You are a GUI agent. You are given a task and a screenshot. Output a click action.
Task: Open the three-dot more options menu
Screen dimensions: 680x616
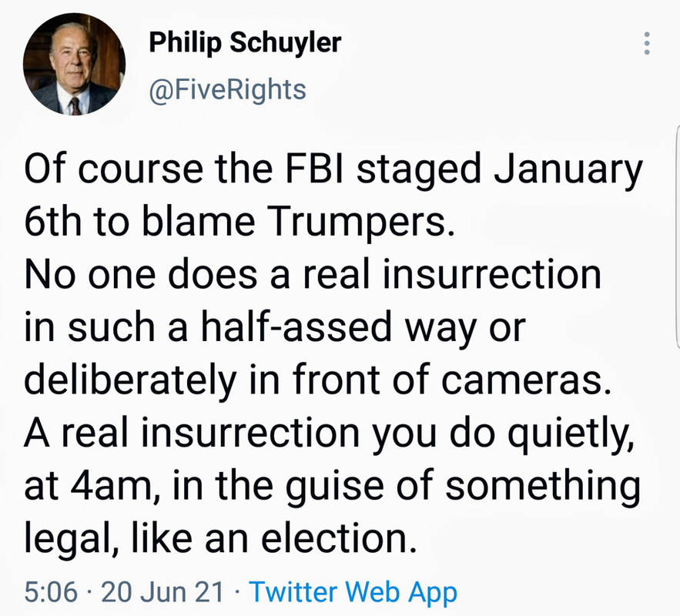[x=647, y=43]
